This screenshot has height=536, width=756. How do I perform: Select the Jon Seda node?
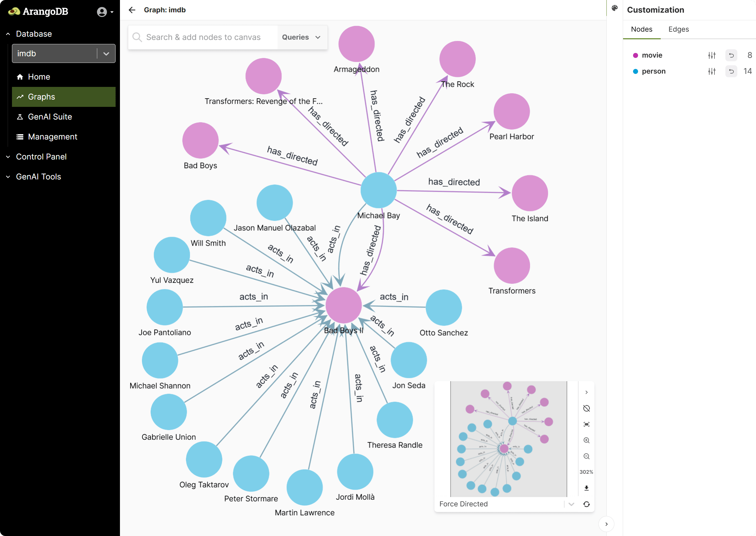[408, 360]
